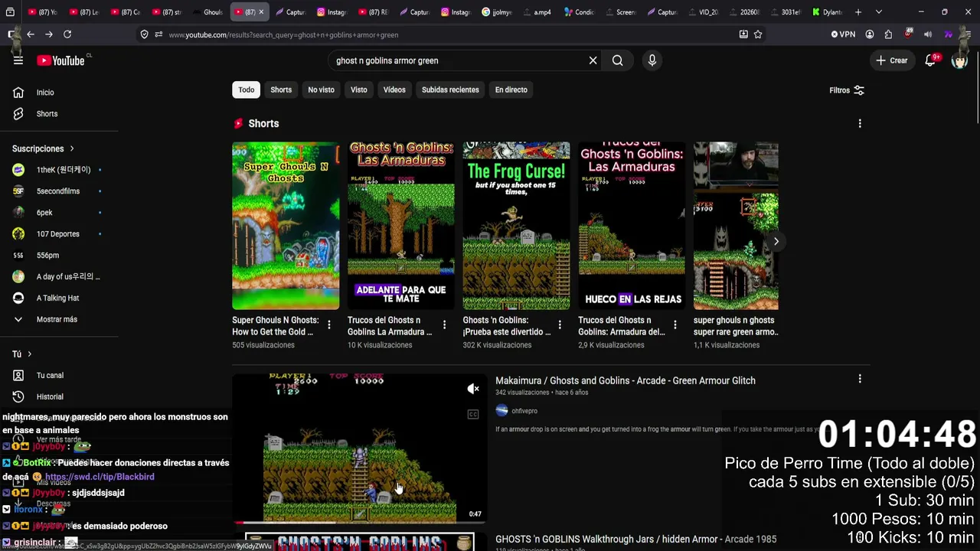The height and width of the screenshot is (551, 980).
Task: Switch to the Dylantero browser tab
Action: (x=826, y=12)
